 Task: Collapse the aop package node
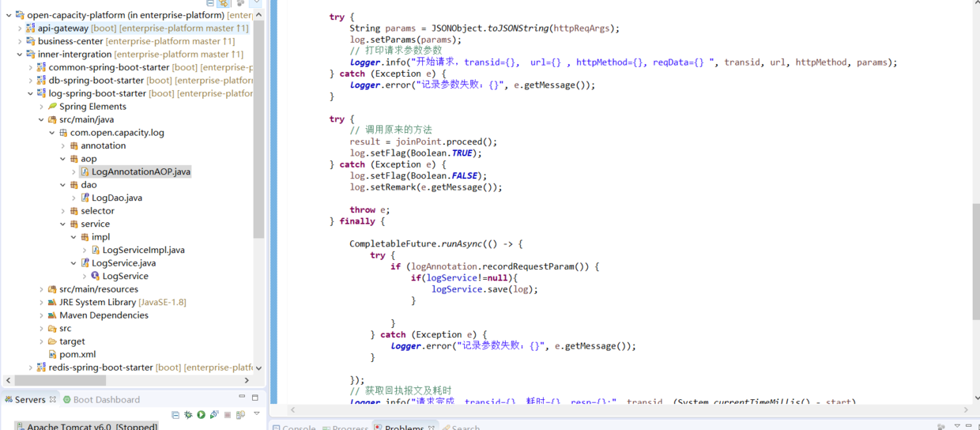[63, 159]
